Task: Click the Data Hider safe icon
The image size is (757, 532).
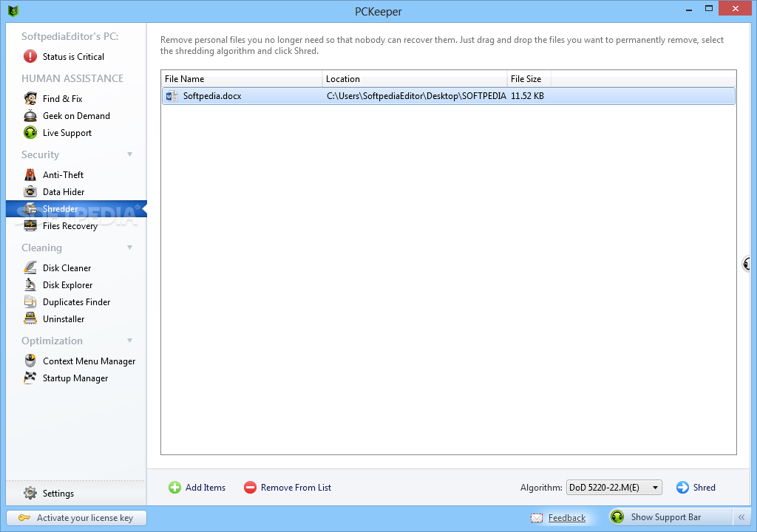Action: click(30, 191)
